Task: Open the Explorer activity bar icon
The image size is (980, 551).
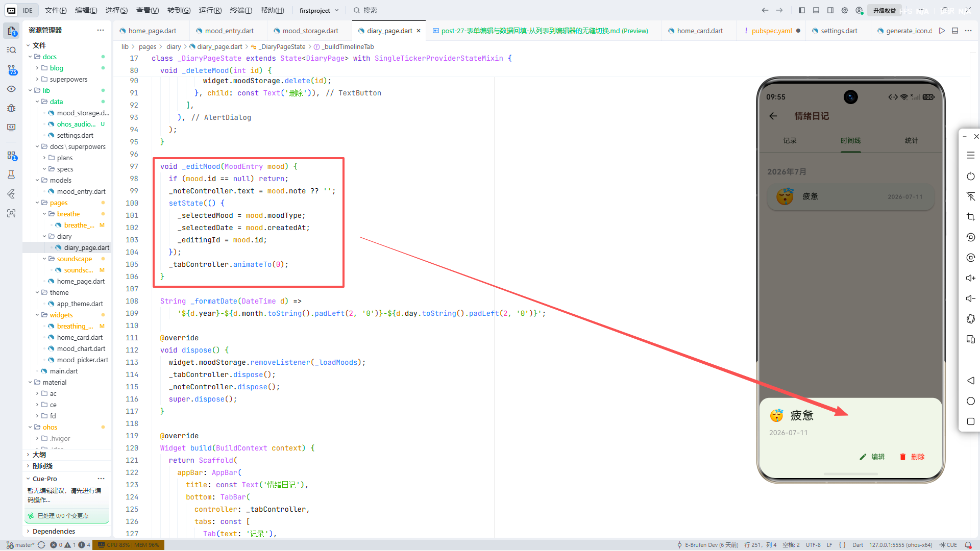Action: (11, 31)
